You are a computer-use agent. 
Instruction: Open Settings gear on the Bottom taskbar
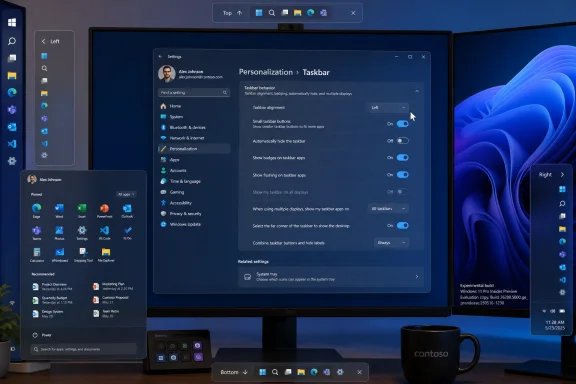click(340, 372)
